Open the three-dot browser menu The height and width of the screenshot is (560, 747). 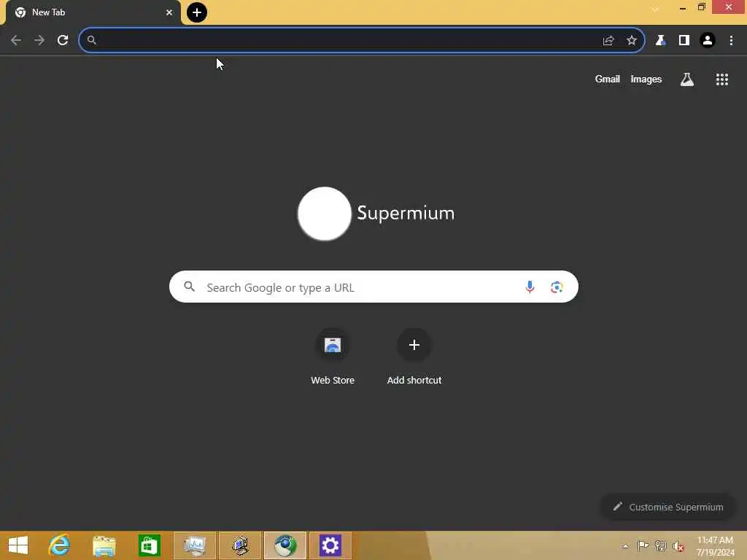click(x=731, y=41)
